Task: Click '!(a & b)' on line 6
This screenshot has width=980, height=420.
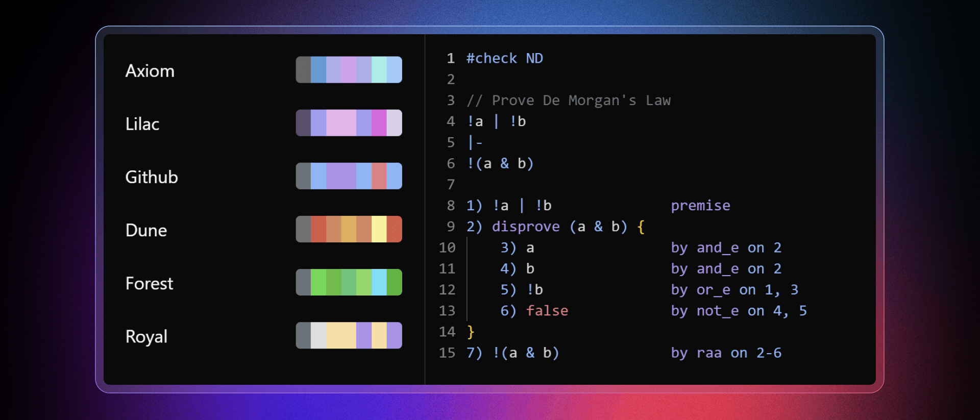Action: pos(501,163)
